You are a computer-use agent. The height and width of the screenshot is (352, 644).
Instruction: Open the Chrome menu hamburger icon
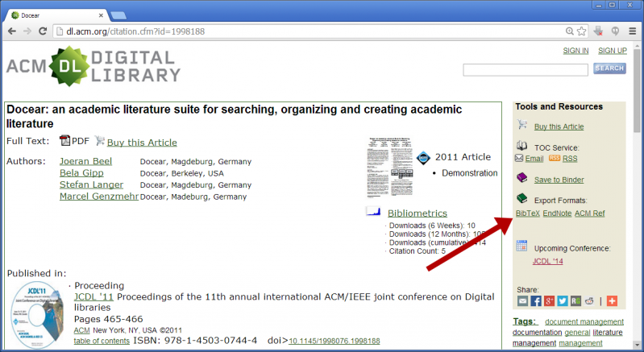pos(633,31)
